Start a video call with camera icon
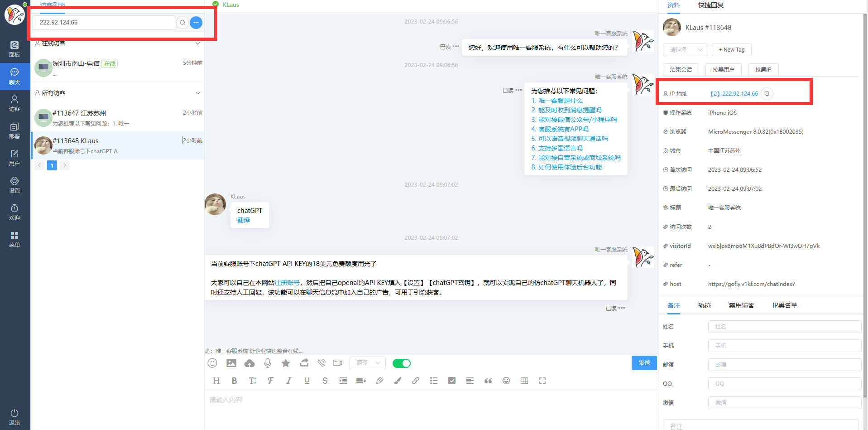The image size is (868, 430). point(338,363)
